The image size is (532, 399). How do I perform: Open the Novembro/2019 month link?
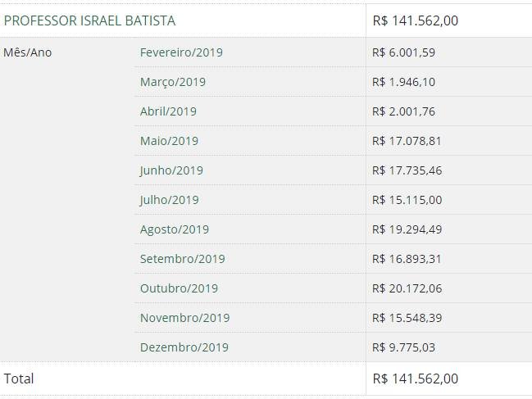185,318
